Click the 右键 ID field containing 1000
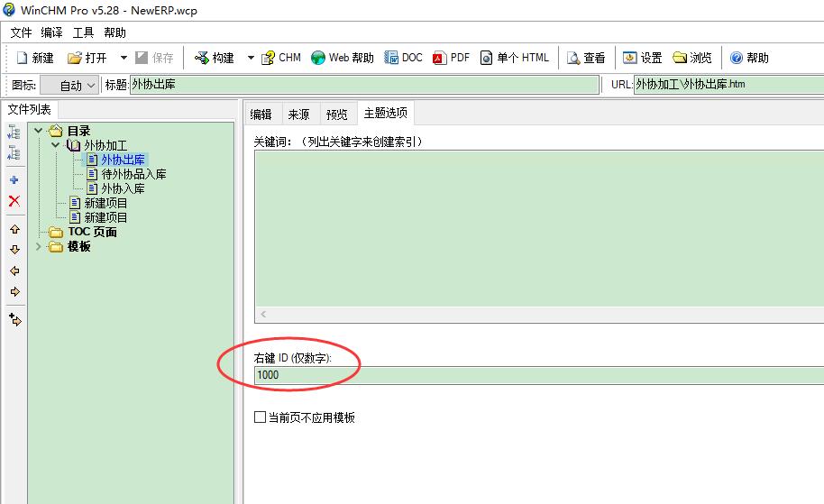Screen dimensions: 824x504 click(x=539, y=375)
